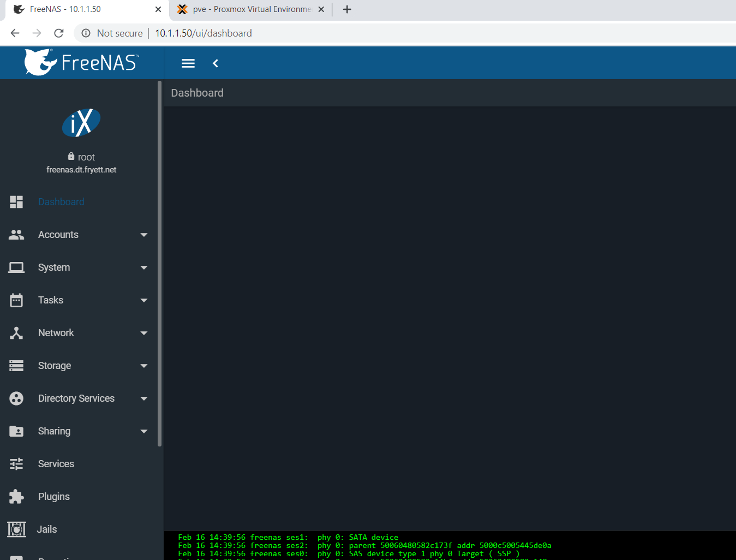Click the Storage stacked-bars icon
Screen dimensions: 736x560
[16, 366]
